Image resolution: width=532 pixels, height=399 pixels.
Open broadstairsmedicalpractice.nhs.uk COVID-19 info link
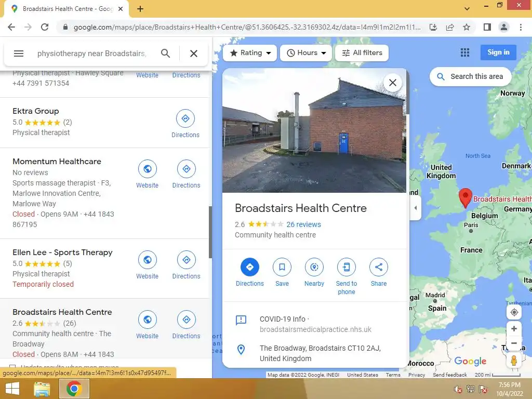(x=315, y=329)
